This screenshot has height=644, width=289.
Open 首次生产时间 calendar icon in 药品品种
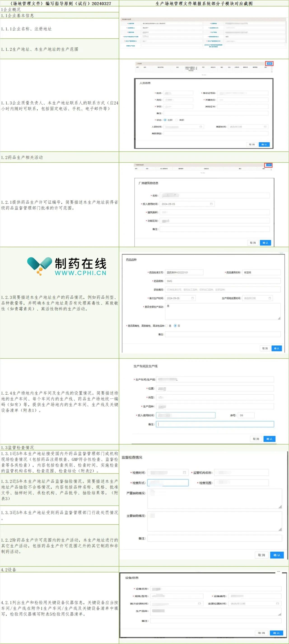193,298
